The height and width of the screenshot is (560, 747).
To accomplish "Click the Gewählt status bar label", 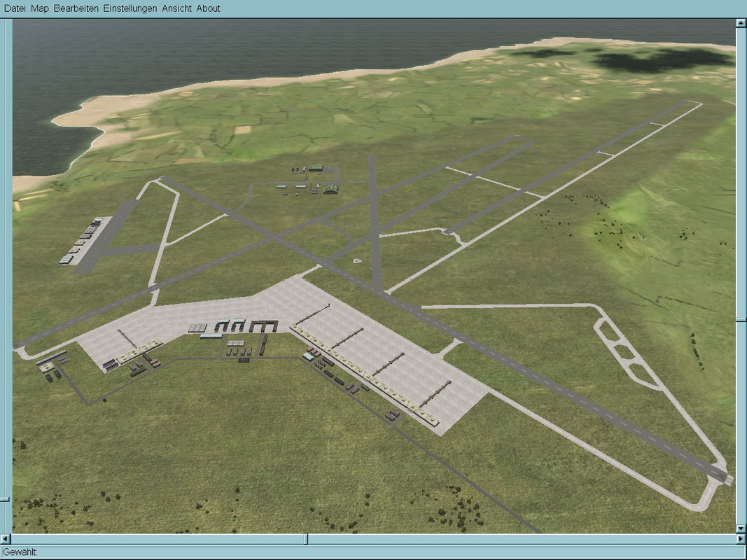I will pyautogui.click(x=20, y=552).
